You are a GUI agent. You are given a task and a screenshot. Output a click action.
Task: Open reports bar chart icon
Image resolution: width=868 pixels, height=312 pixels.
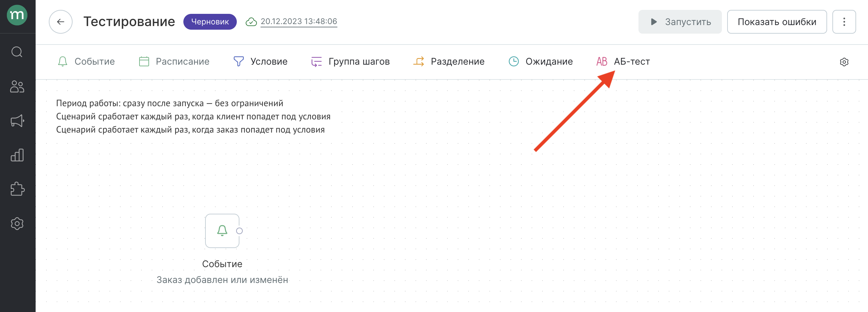point(17,155)
